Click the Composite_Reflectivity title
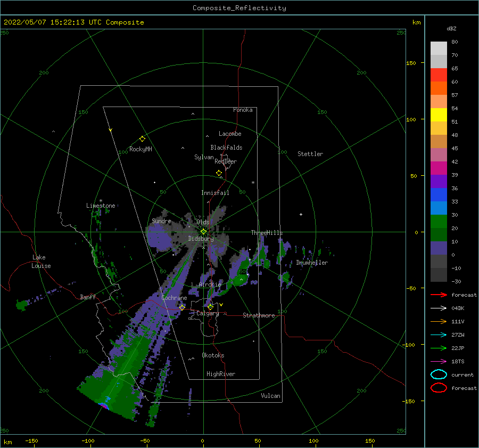This screenshot has height=448, width=479. click(x=239, y=8)
